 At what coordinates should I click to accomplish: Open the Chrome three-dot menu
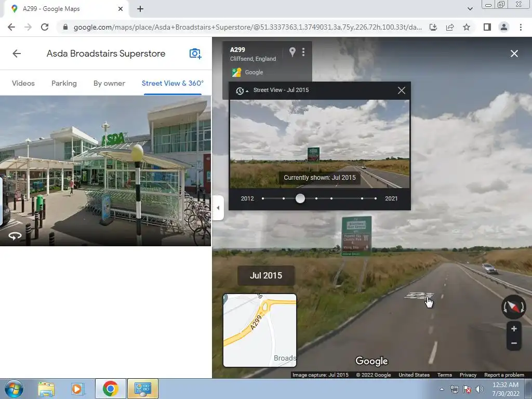click(x=521, y=27)
